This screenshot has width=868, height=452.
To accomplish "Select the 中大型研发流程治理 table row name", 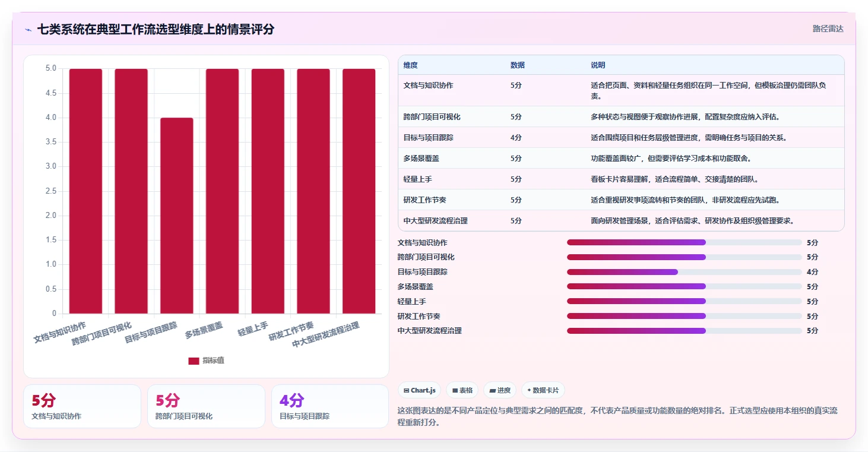I will 435,220.
